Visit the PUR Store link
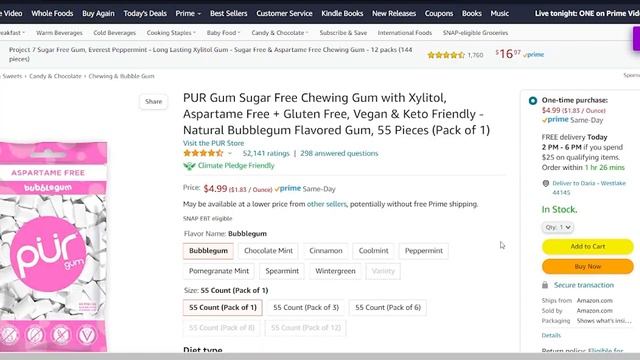The image size is (640, 360). (x=213, y=143)
